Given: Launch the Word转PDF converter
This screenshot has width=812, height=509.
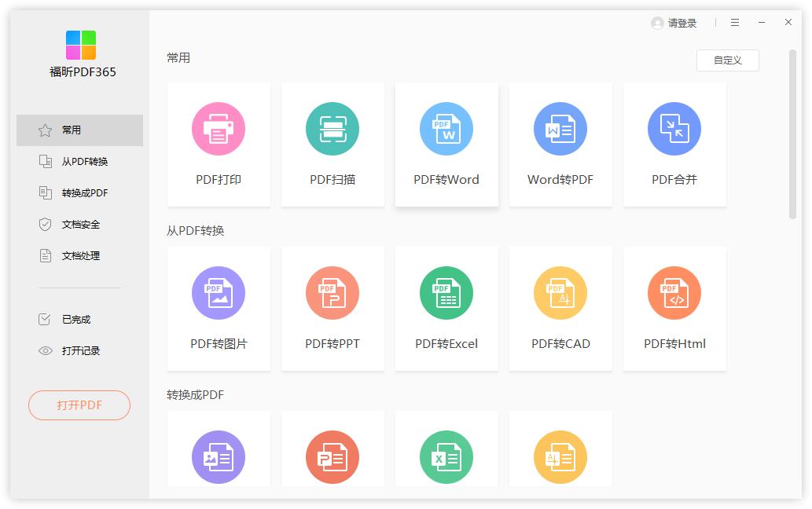Looking at the screenshot, I should pyautogui.click(x=560, y=145).
